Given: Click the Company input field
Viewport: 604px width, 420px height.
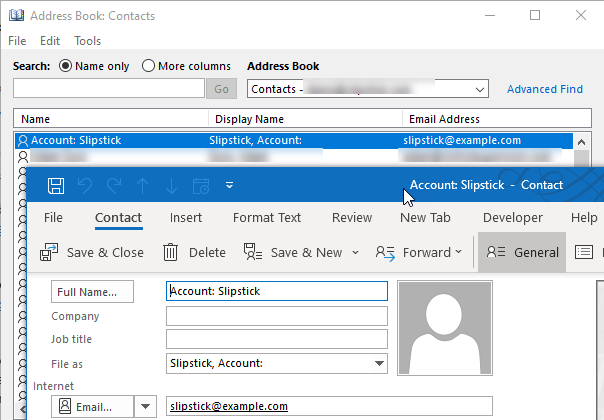Looking at the screenshot, I should coord(277,316).
